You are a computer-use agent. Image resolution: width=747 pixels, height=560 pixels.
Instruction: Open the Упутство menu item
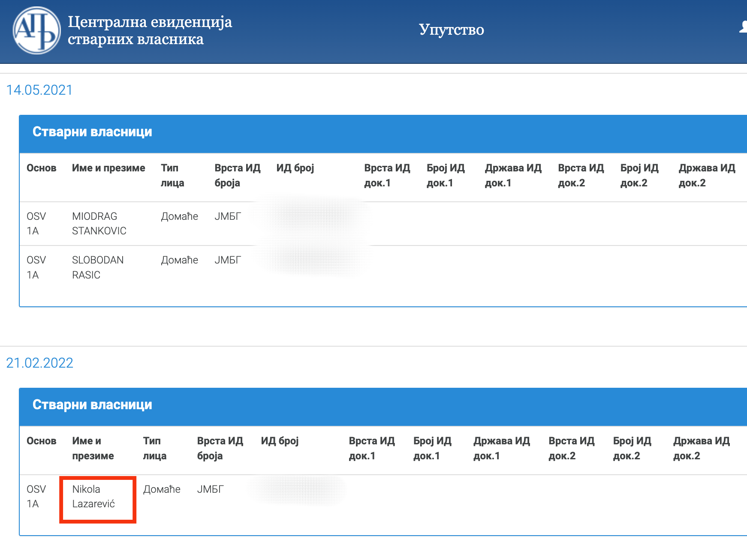(451, 30)
